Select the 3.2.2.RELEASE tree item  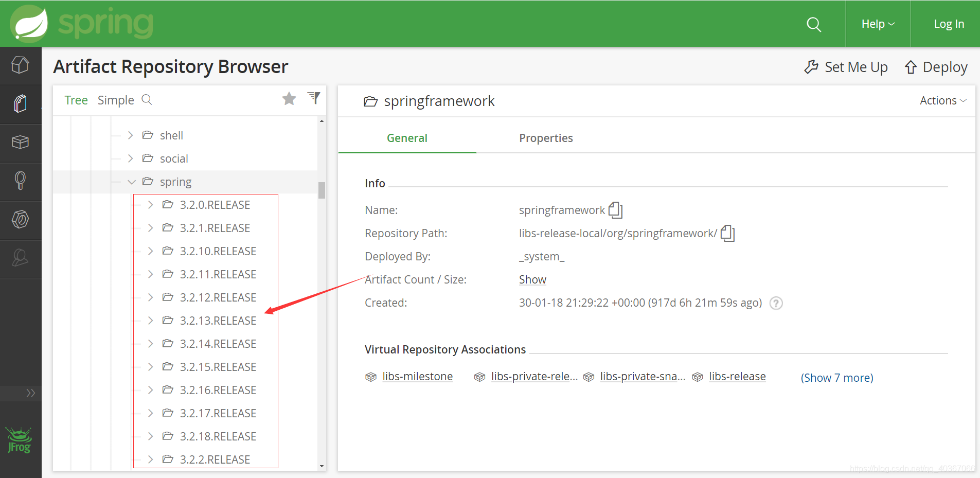[x=215, y=459]
